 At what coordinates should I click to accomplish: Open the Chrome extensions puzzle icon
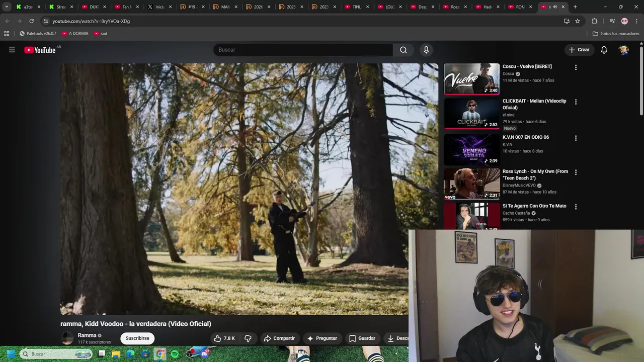tap(594, 21)
